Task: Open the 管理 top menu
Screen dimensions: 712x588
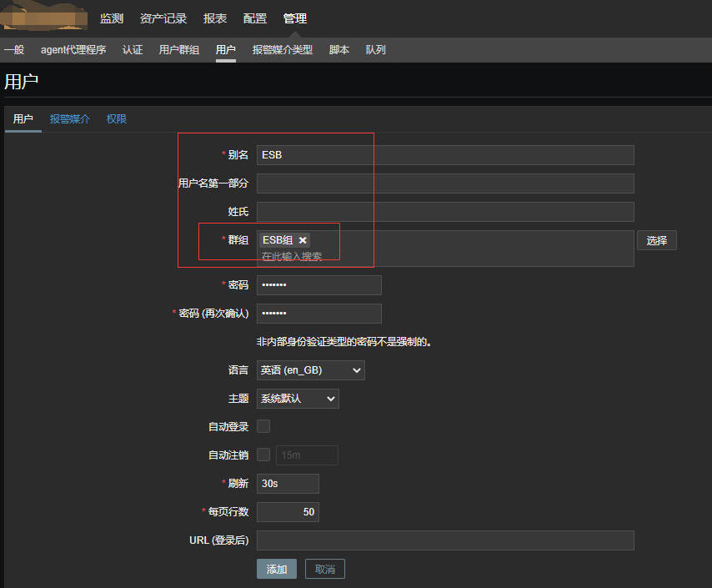Action: point(295,18)
